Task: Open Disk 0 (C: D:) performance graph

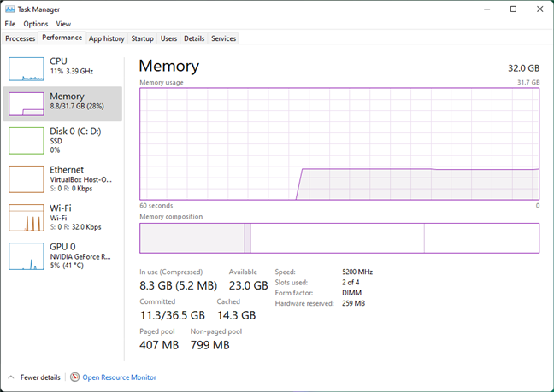Action: [26, 140]
